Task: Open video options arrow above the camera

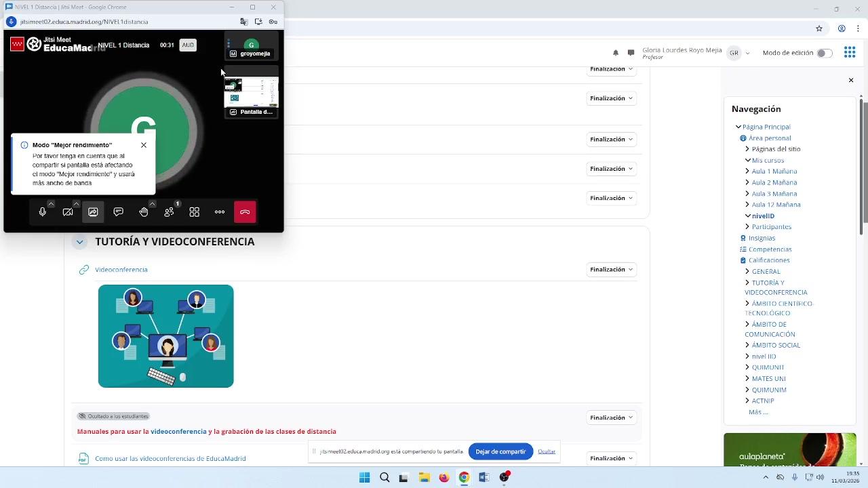Action: (x=76, y=203)
